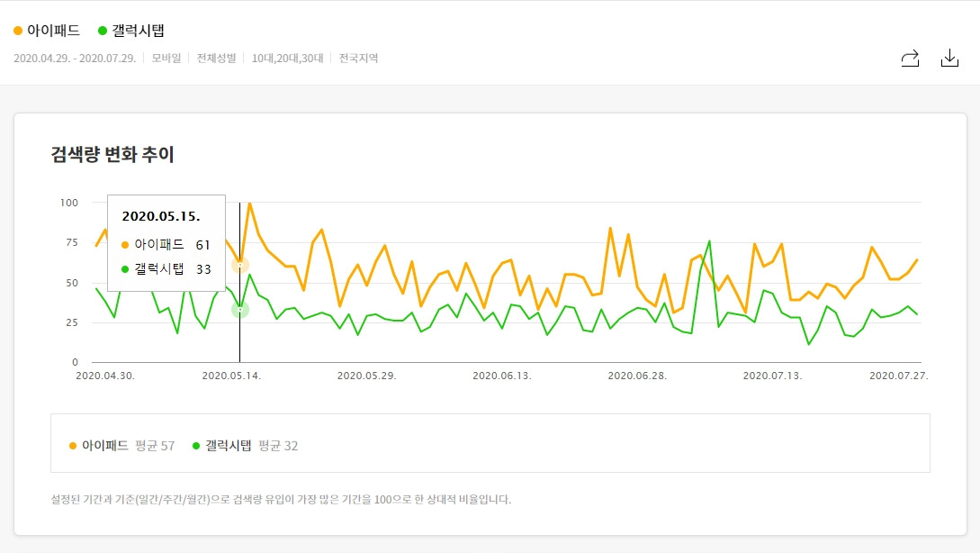This screenshot has height=553, width=980.
Task: Click y-axis label 100
Action: (x=68, y=203)
